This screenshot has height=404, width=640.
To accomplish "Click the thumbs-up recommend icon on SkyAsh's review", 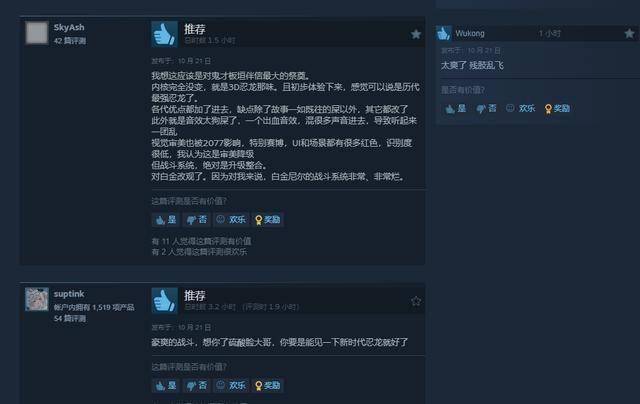I will 164,34.
